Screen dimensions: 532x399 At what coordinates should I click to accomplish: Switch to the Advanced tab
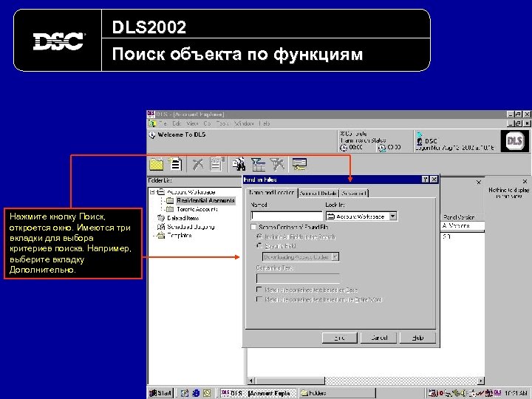click(x=354, y=194)
